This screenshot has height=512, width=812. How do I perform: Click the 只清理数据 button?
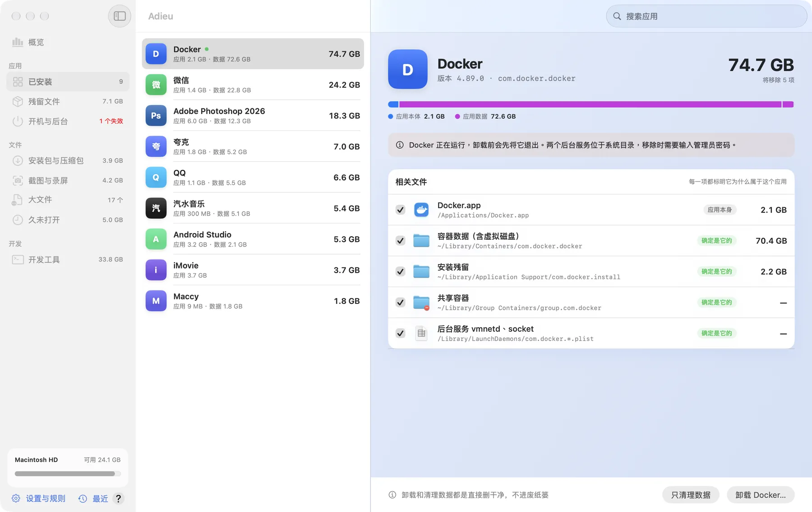[691, 495]
